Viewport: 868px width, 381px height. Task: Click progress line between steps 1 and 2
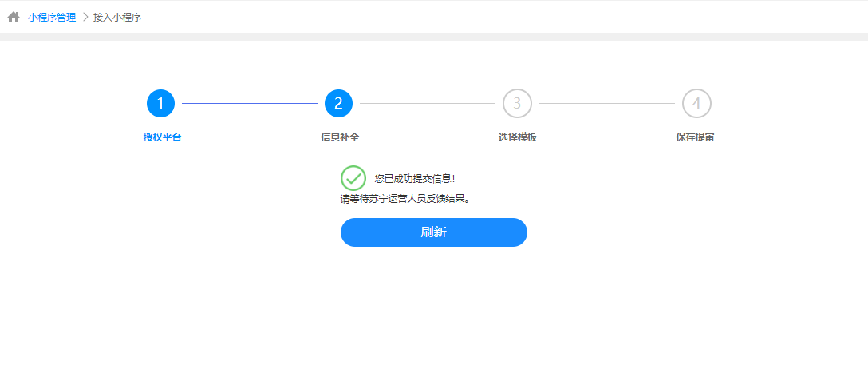(249, 103)
